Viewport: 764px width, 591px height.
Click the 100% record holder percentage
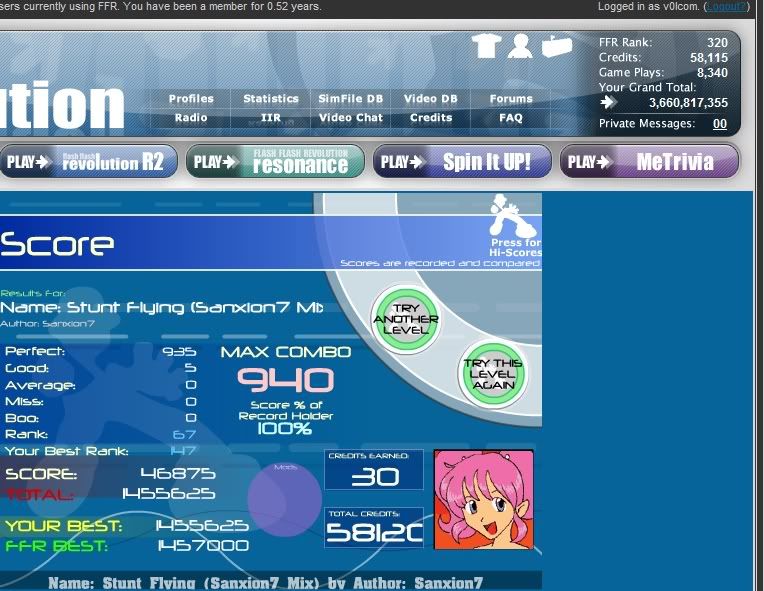pyautogui.click(x=284, y=429)
